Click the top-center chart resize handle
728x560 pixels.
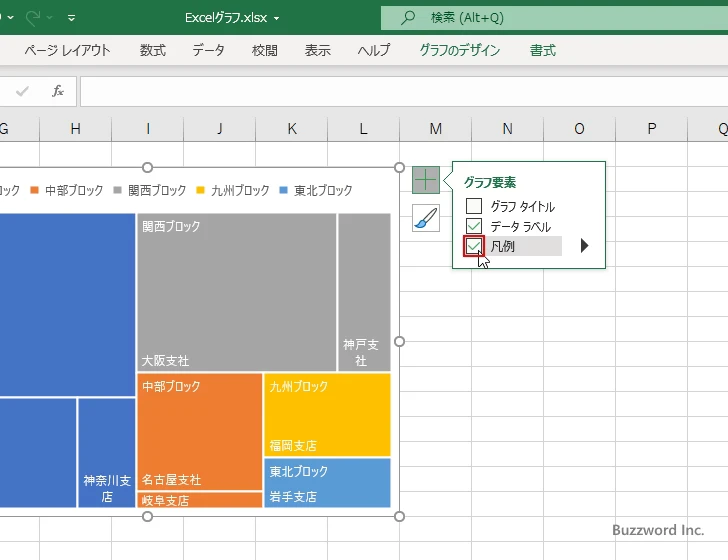coord(147,168)
